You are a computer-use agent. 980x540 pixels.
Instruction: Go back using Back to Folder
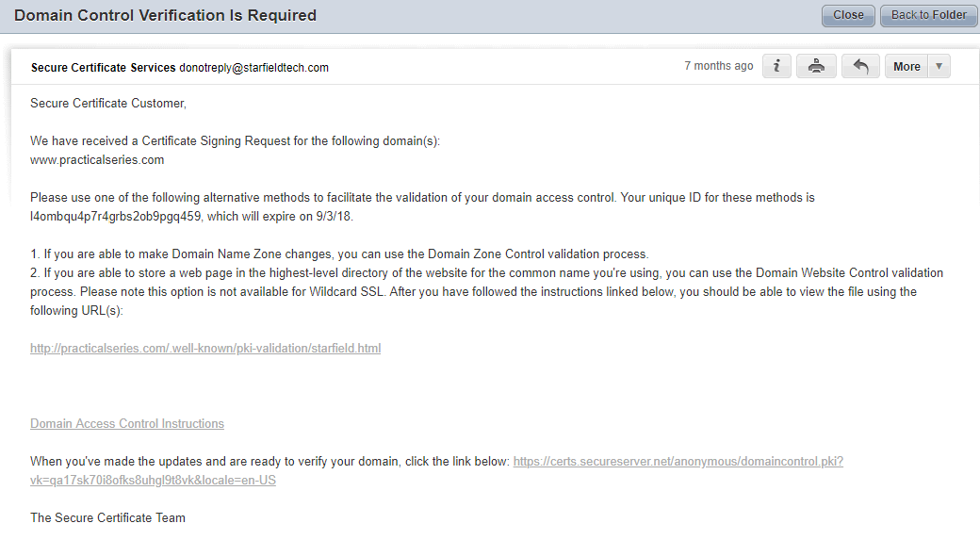pos(929,16)
